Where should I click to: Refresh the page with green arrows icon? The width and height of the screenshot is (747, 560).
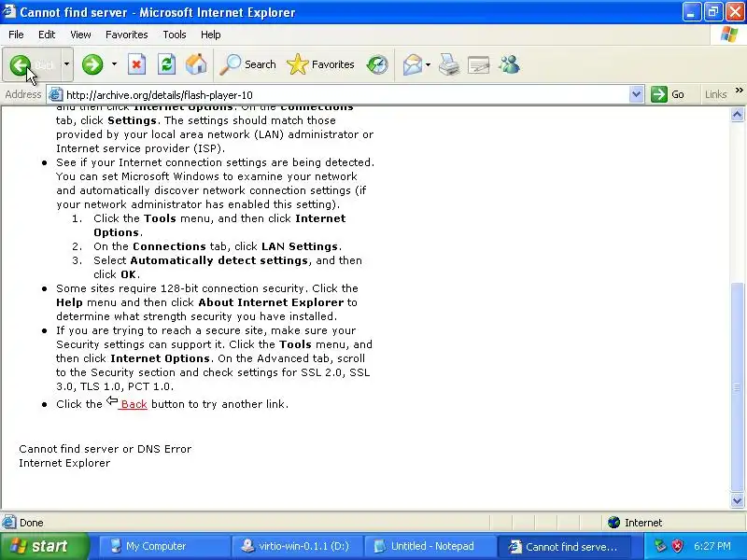coord(166,64)
